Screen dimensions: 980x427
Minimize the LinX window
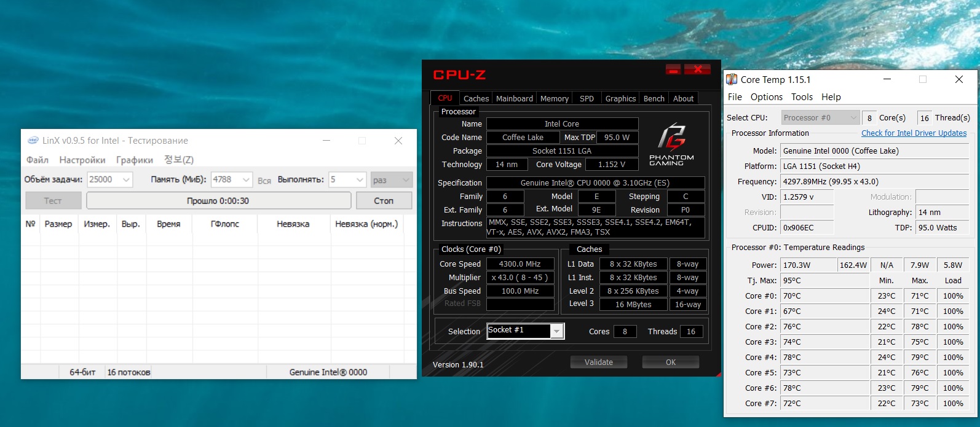pos(325,141)
